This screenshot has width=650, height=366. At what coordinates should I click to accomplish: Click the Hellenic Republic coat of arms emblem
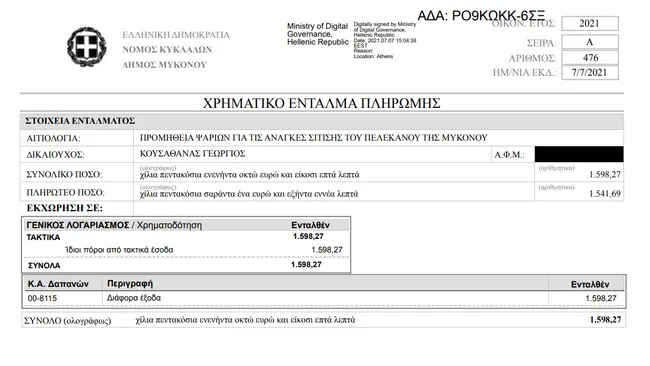pos(87,47)
